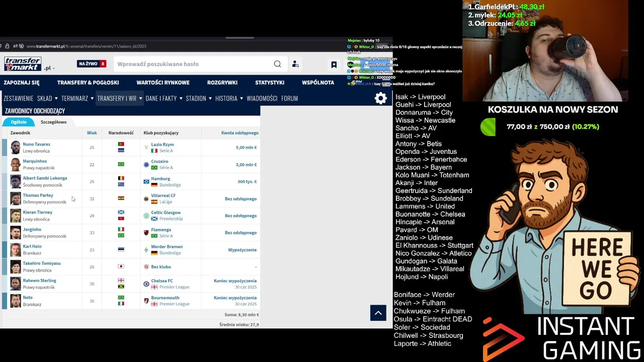Click Karl Hein player photo

pos(16,250)
